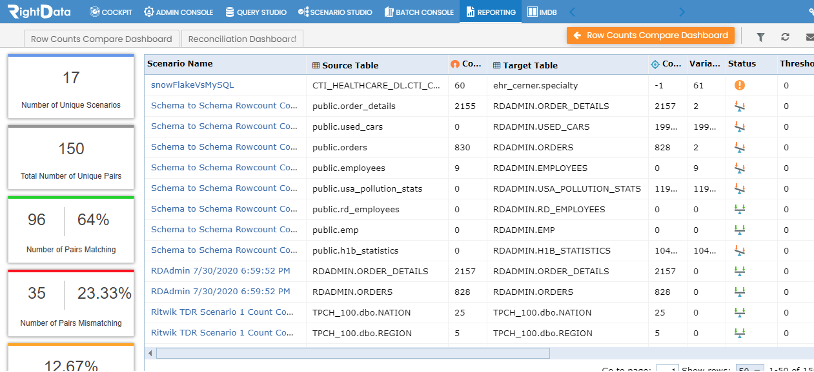Open the snowFlakeVsMySQL scenario link
The image size is (814, 372).
193,85
